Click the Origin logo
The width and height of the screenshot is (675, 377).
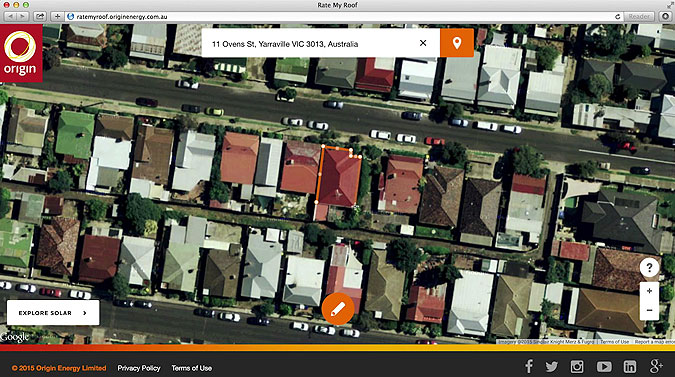click(x=21, y=53)
